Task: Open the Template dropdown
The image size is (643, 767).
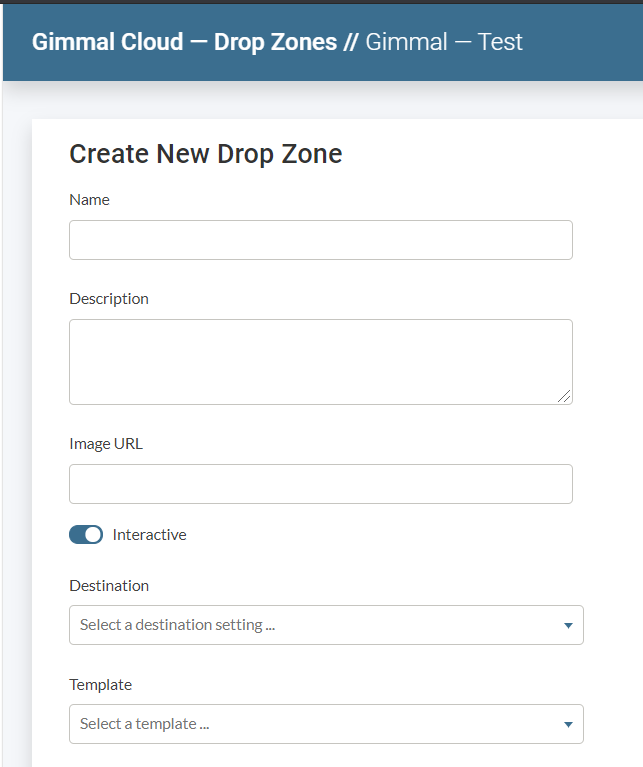Action: pyautogui.click(x=325, y=724)
